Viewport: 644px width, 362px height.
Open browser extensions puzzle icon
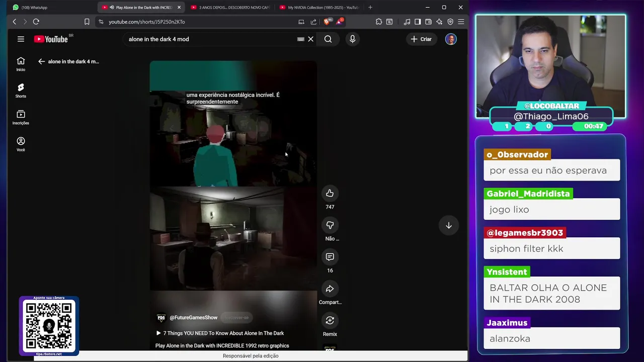pyautogui.click(x=379, y=22)
